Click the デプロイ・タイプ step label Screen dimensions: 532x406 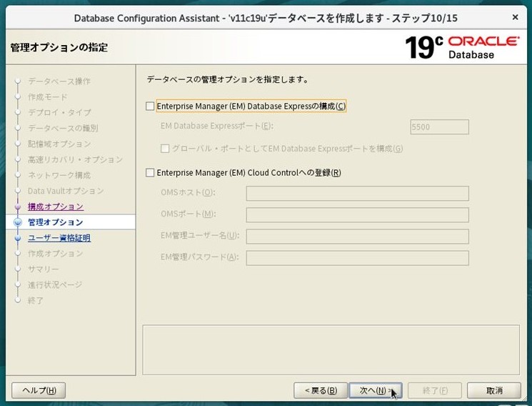tap(59, 112)
